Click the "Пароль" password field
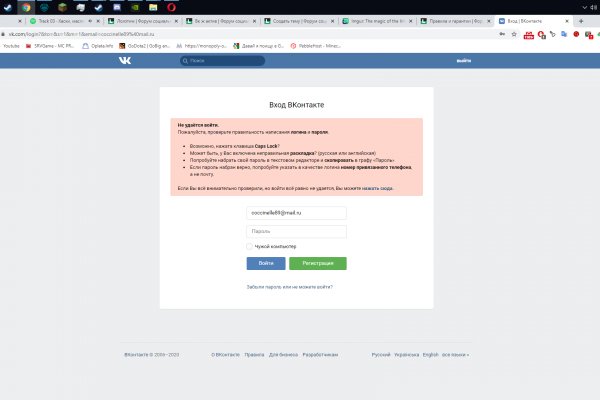Screen dimensions: 600x400 (x=296, y=231)
